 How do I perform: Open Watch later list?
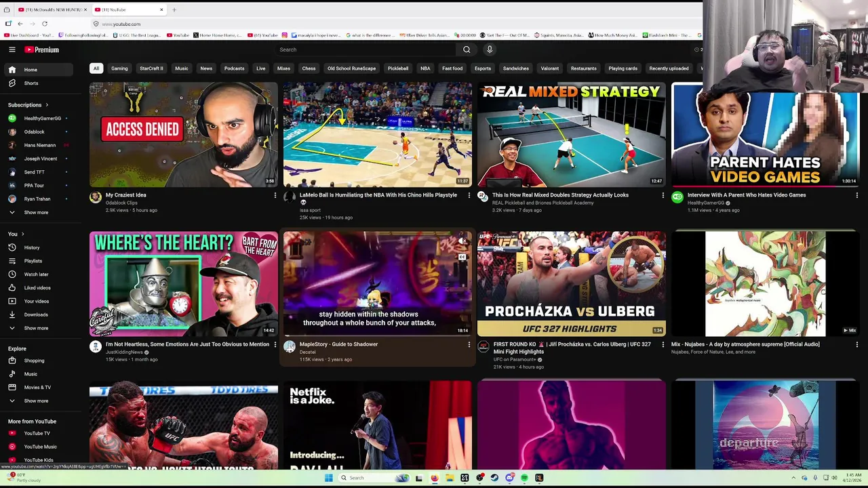39,274
